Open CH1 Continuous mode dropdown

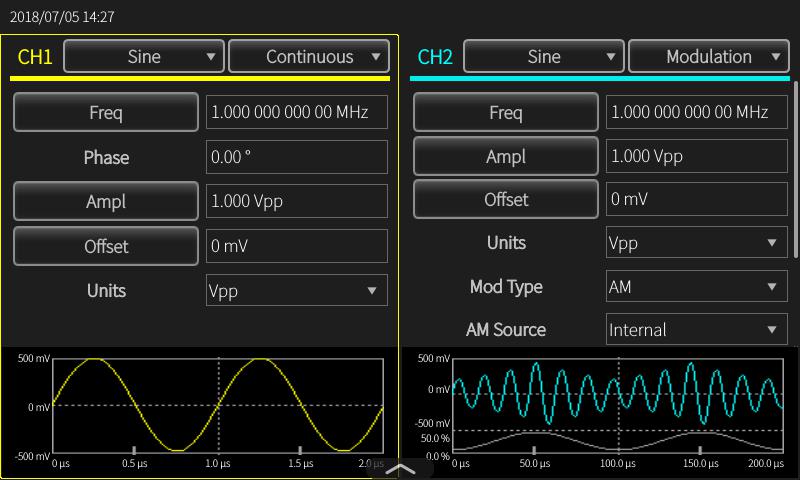(x=309, y=56)
